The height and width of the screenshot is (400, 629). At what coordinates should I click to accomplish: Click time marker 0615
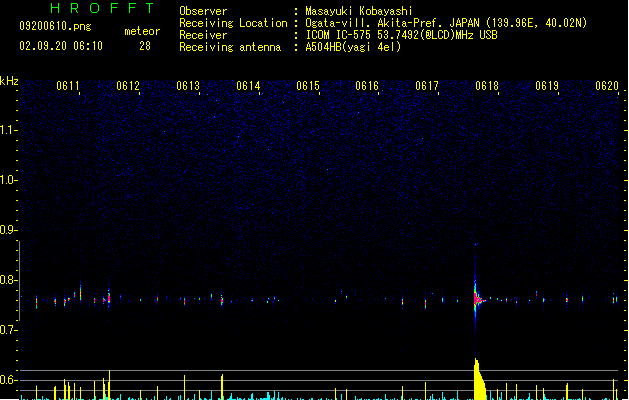click(x=308, y=86)
